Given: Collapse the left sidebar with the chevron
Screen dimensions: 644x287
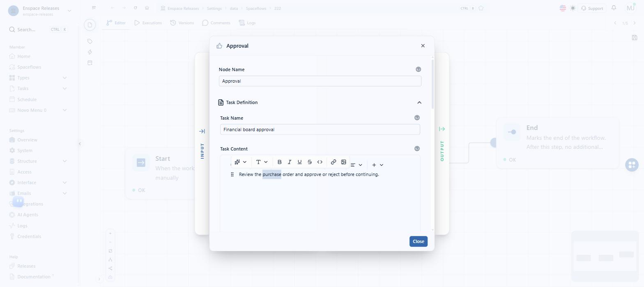Looking at the screenshot, I should click(80, 143).
